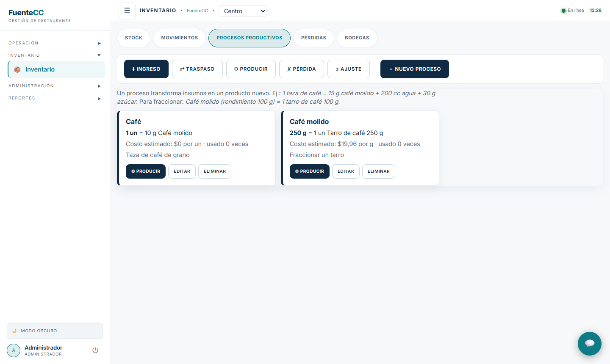Click the Ingreso action button

[x=146, y=69]
